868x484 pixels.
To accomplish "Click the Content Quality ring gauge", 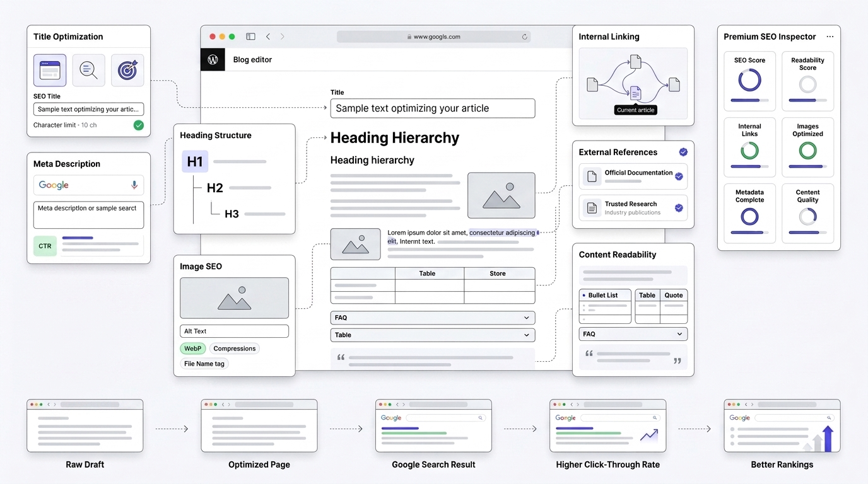I will [807, 217].
